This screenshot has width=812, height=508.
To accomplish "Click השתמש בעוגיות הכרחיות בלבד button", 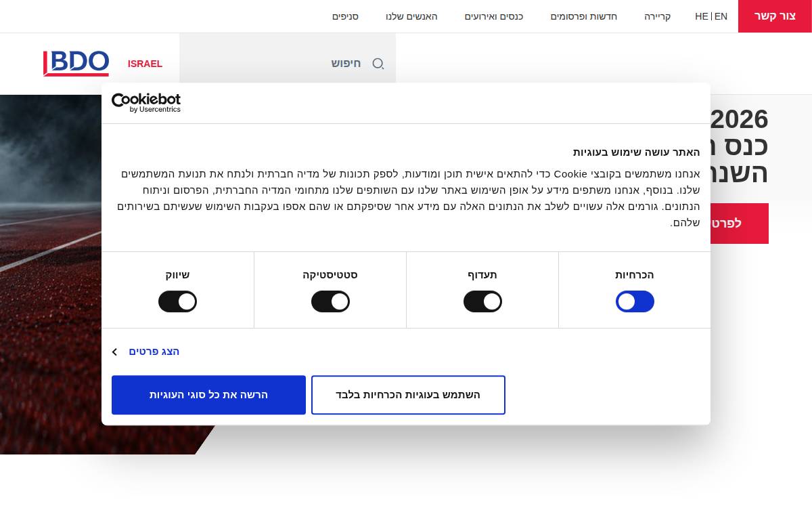I will [x=408, y=395].
